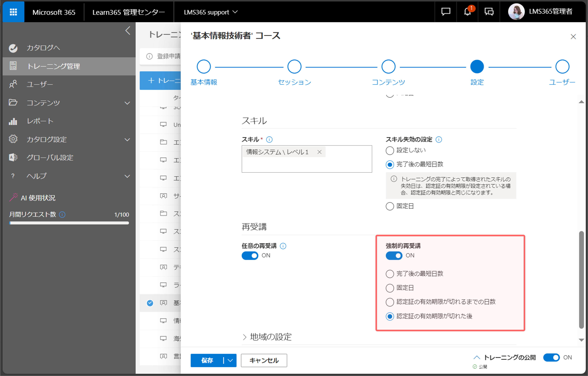
Task: Click the selected row blue checkmark
Action: pos(150,303)
